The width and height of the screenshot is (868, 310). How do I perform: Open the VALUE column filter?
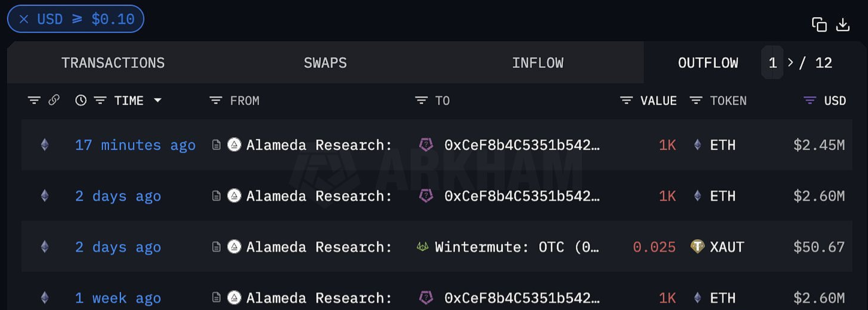point(626,100)
